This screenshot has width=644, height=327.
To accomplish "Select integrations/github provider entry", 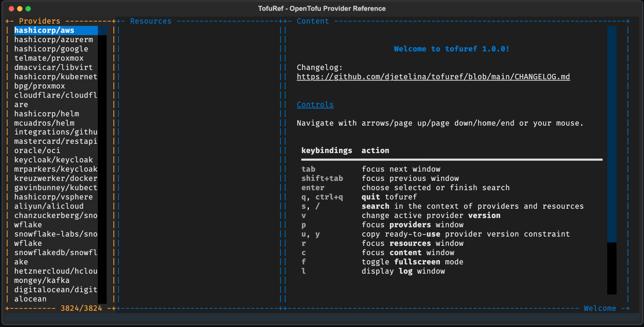I will [56, 132].
